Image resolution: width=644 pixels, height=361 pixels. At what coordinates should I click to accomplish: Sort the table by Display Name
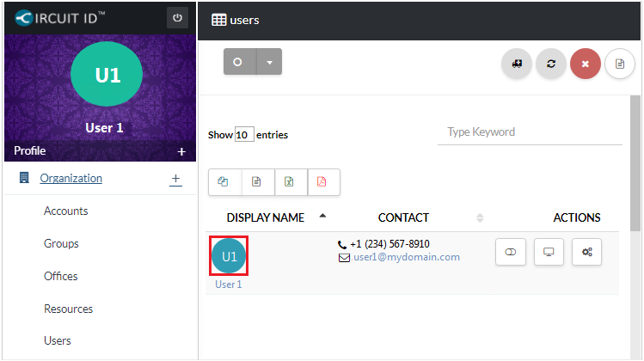(265, 217)
